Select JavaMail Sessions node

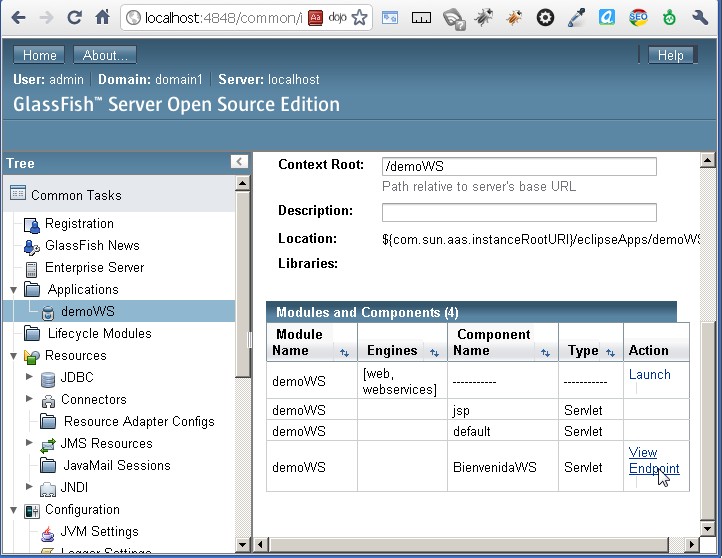point(117,465)
